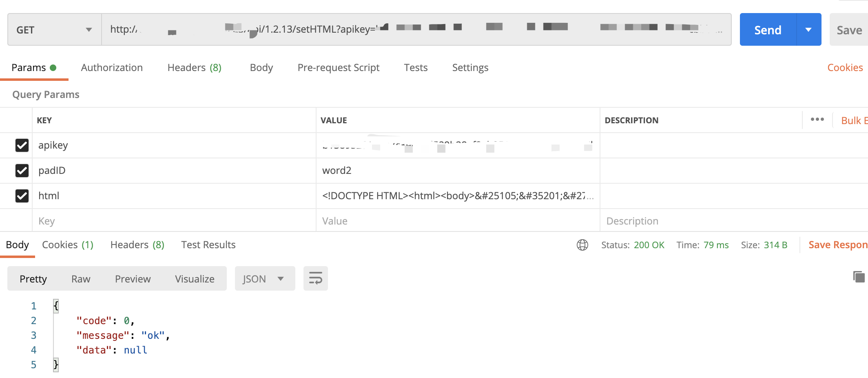Image resolution: width=868 pixels, height=378 pixels.
Task: Uncheck the html query parameter
Action: click(22, 196)
